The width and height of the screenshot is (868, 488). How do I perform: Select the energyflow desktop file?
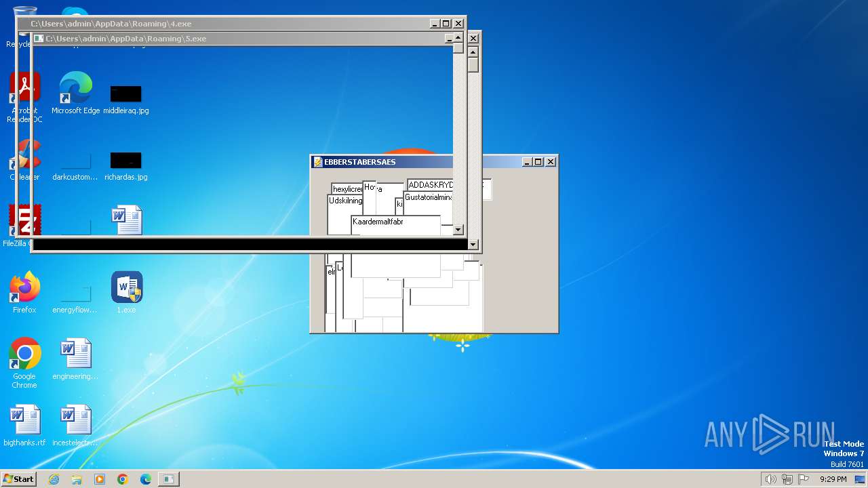coord(75,298)
